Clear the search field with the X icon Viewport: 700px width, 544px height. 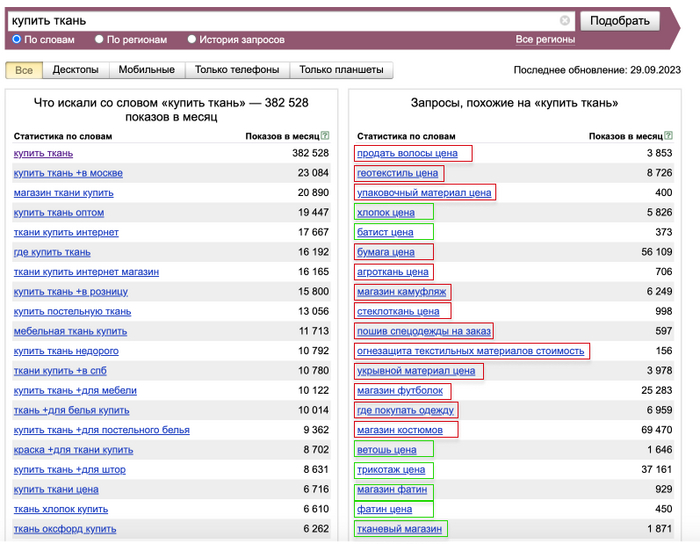click(x=565, y=20)
